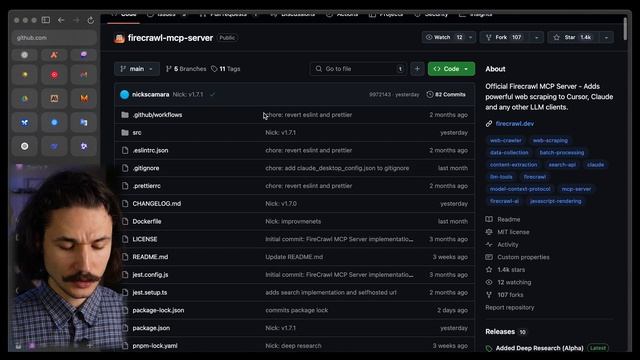Open the 'commits package lock' commit message
The width and height of the screenshot is (640, 360).
point(296,311)
